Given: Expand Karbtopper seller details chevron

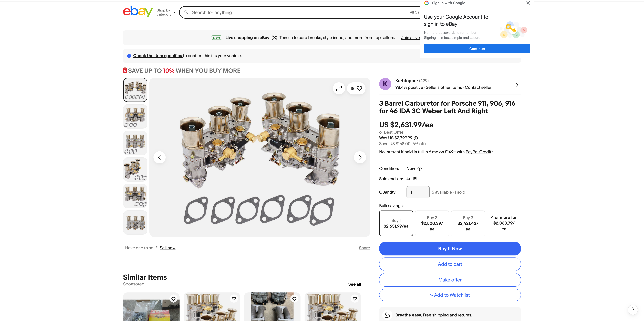Looking at the screenshot, I should [x=517, y=85].
